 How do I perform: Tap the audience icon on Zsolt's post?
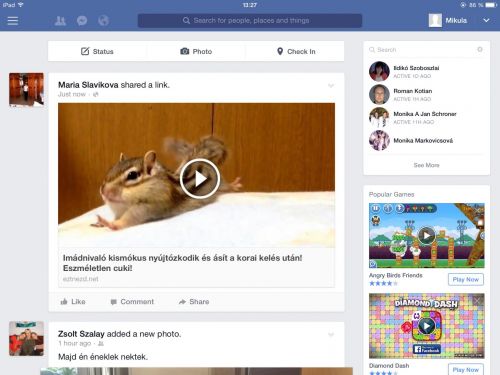tap(101, 343)
